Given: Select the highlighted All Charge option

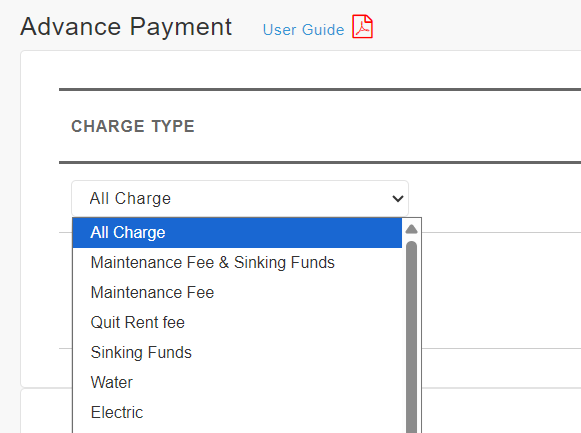Looking at the screenshot, I should (x=237, y=233).
